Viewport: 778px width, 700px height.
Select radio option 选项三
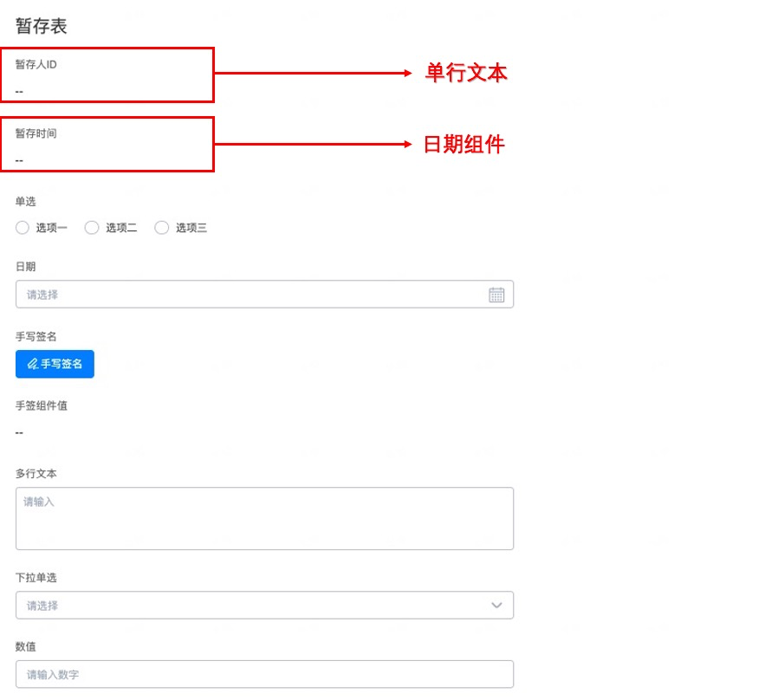tap(162, 228)
